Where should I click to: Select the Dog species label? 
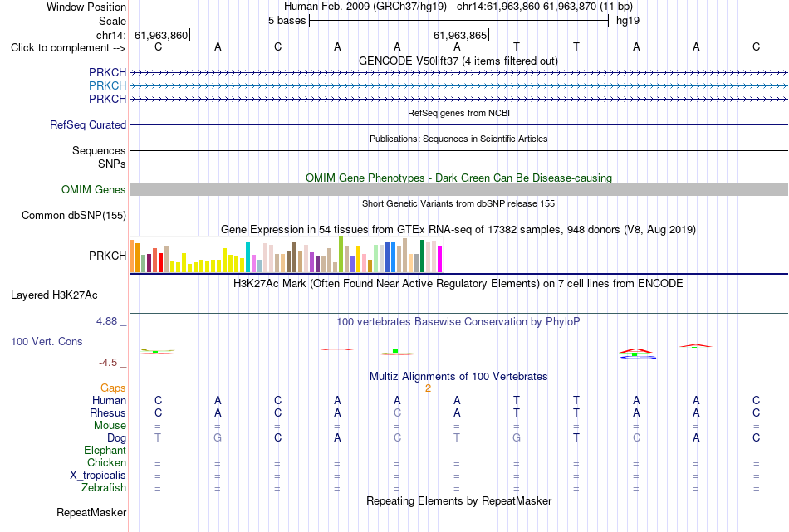coord(117,438)
